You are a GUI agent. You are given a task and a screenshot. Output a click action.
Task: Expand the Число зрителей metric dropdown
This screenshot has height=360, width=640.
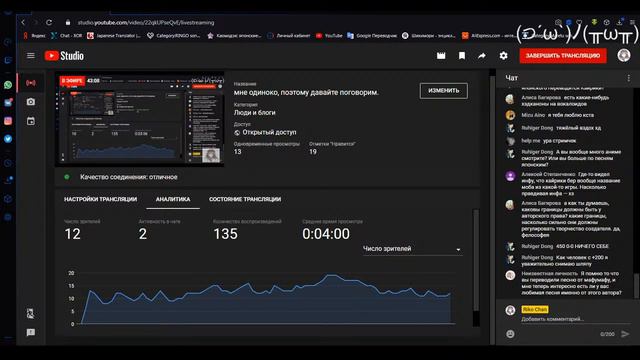coord(412,249)
